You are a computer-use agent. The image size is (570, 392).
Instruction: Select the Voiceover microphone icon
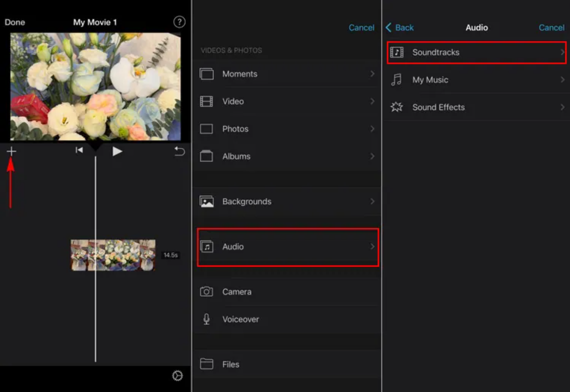206,319
